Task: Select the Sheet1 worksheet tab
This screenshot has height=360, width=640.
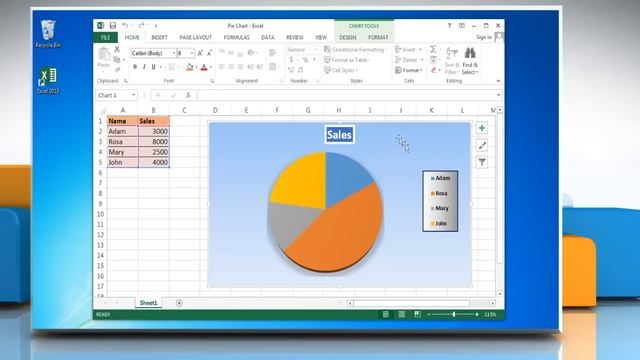Action: point(148,303)
